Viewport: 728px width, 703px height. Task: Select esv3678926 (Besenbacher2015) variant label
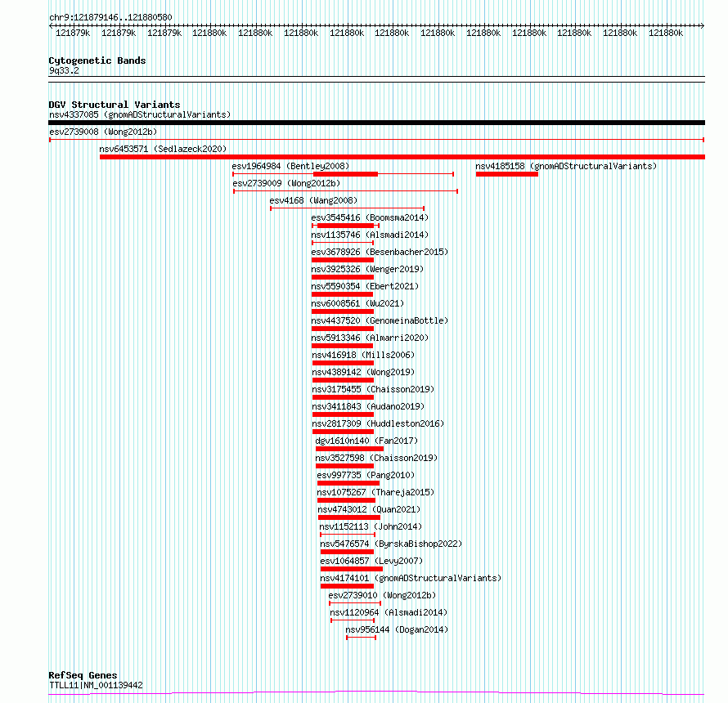(380, 252)
